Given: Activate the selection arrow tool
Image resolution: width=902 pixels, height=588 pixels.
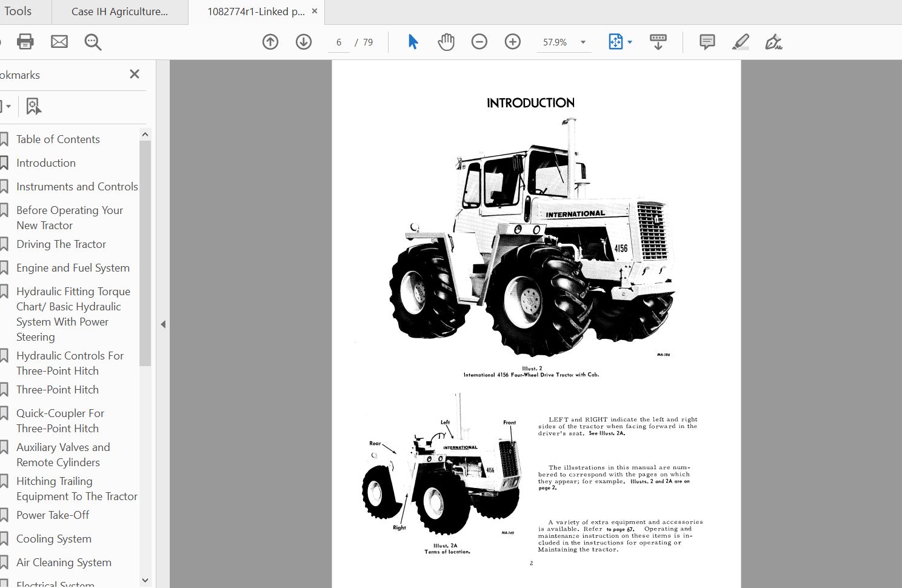Looking at the screenshot, I should click(413, 42).
